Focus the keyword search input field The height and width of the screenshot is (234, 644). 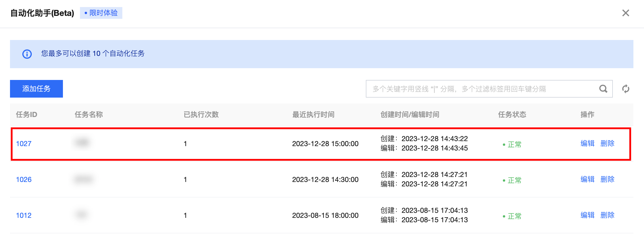[482, 89]
